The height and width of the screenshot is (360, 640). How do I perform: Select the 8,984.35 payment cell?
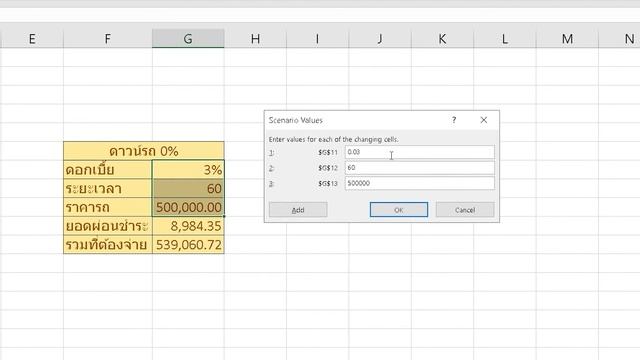[188, 226]
